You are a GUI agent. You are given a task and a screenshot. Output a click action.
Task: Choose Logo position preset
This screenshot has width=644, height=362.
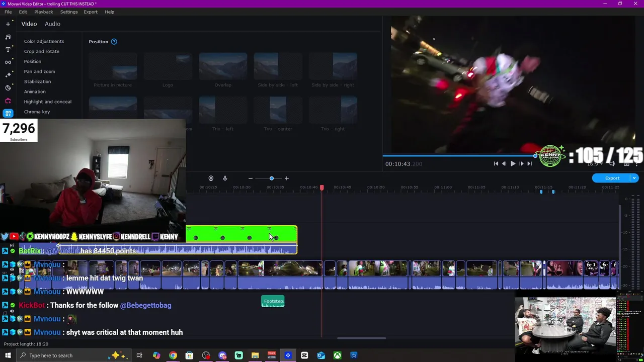(x=168, y=70)
